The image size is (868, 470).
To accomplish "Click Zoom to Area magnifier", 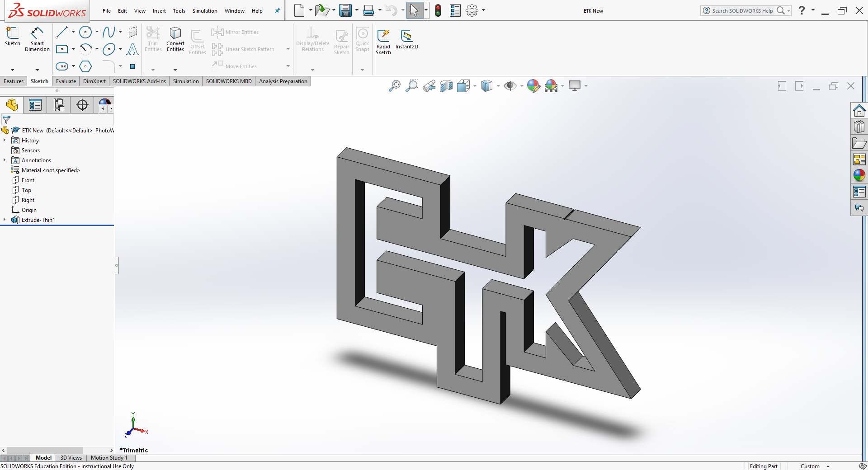I will point(412,86).
